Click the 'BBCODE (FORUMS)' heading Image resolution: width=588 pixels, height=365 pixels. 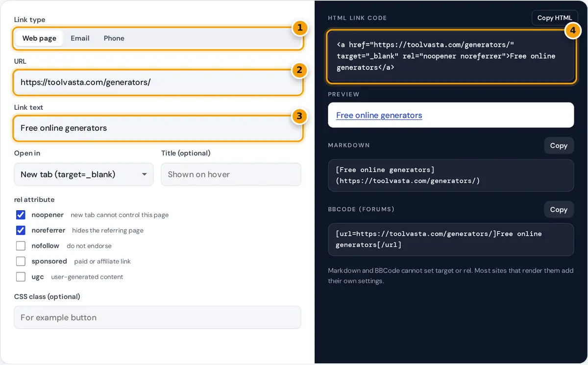click(x=361, y=209)
